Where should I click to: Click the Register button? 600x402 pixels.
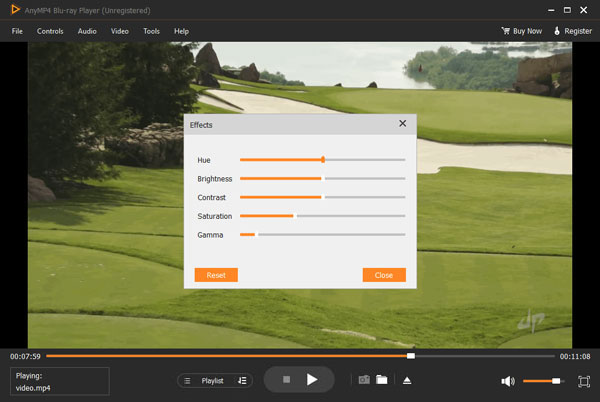point(572,31)
